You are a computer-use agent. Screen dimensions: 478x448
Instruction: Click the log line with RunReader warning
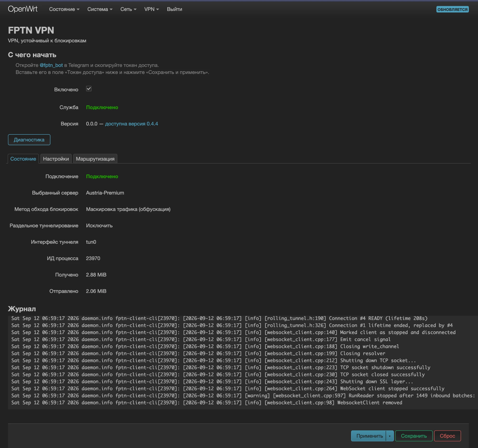[x=243, y=396]
